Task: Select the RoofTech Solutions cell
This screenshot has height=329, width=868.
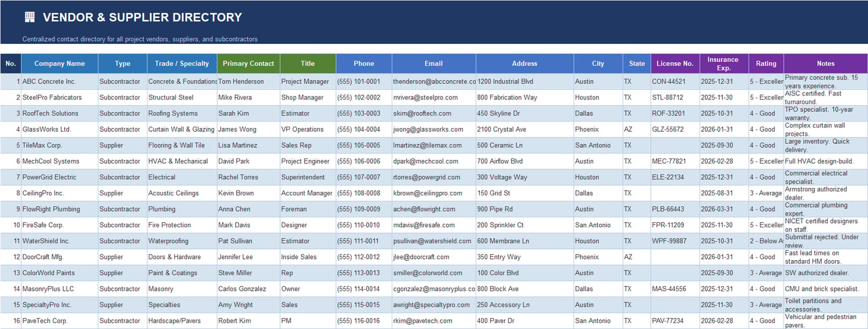Action: point(60,113)
